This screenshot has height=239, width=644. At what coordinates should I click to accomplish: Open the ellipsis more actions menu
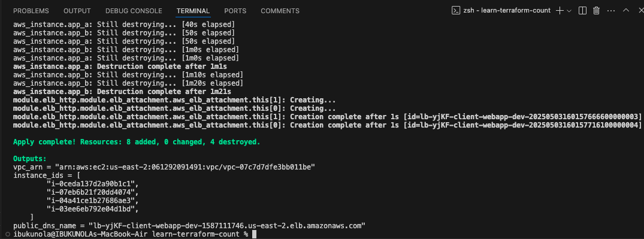[610, 11]
